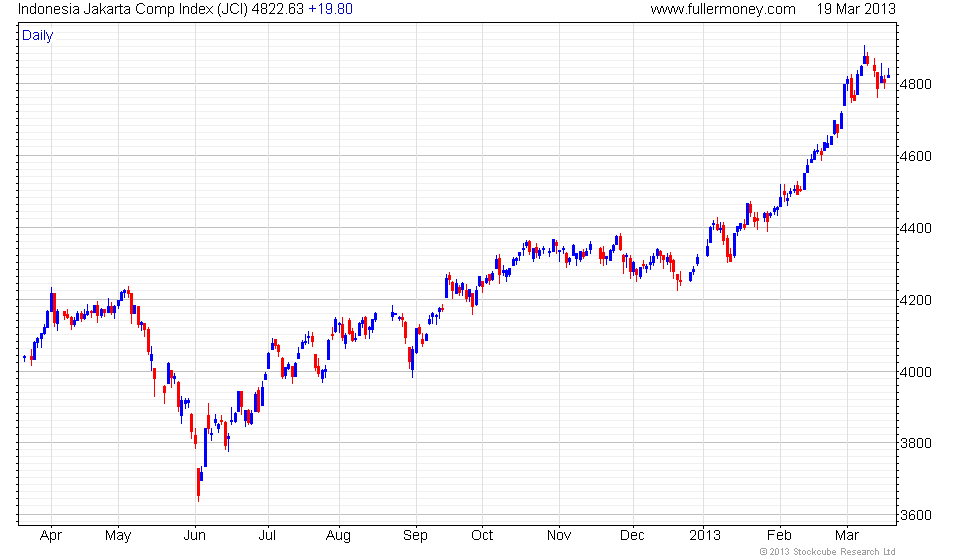Click the June low candlestick near 3640
Screen dimensions: 980x560
tap(199, 484)
